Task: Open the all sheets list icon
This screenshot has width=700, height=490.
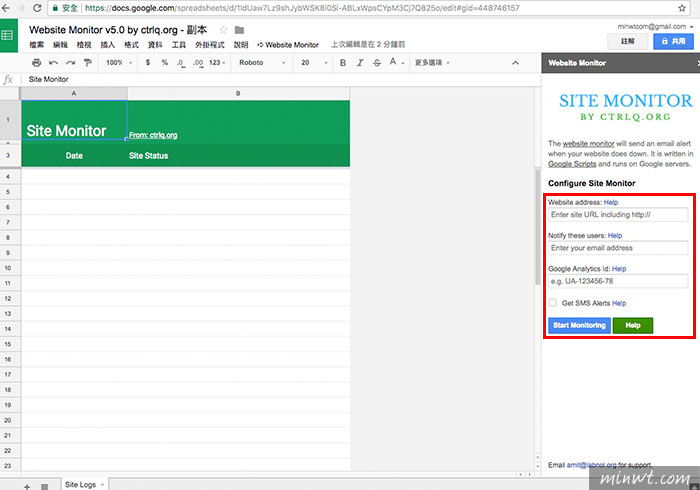Action: coord(44,486)
